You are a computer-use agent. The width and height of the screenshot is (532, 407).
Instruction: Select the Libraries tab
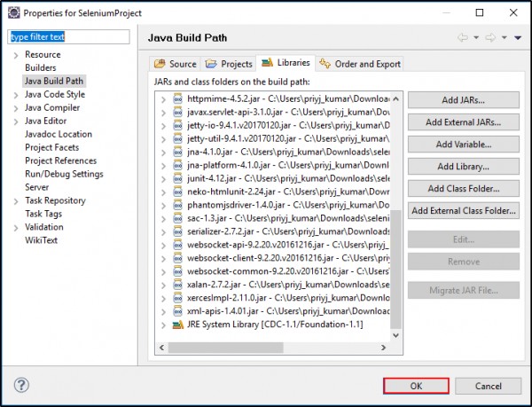point(286,63)
